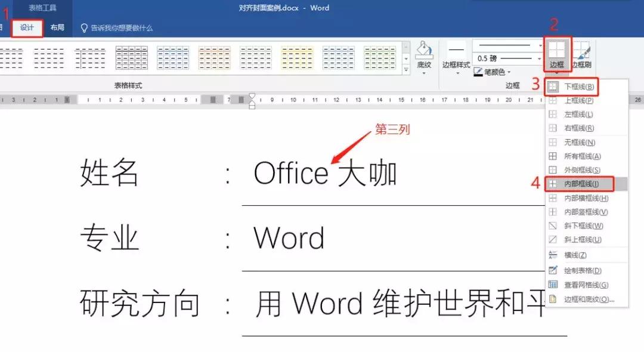Click the 告诉我你想要做什么 search box

click(x=116, y=28)
